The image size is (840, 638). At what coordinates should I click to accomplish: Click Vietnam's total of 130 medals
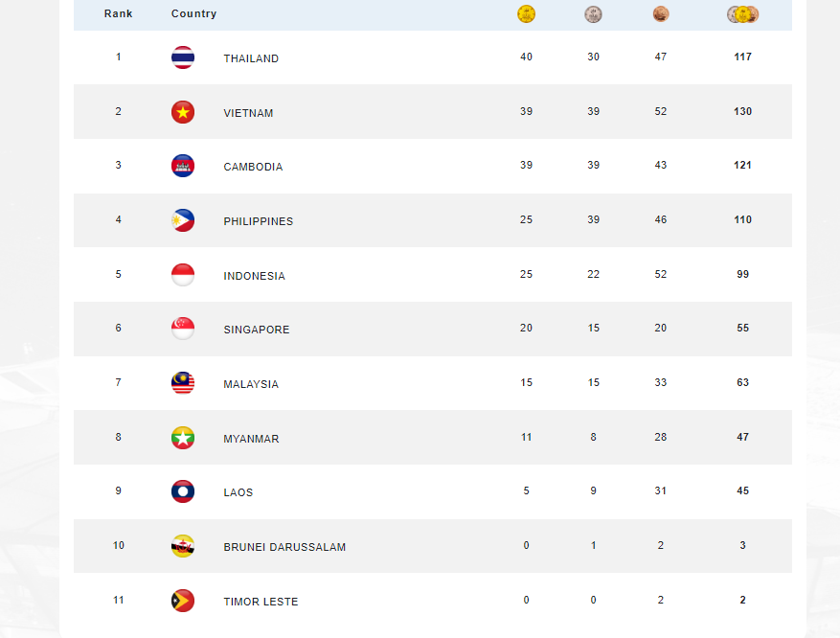742,111
